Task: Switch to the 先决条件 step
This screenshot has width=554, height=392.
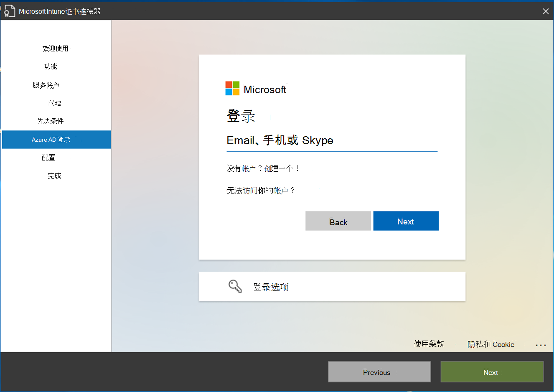Action: tap(50, 121)
